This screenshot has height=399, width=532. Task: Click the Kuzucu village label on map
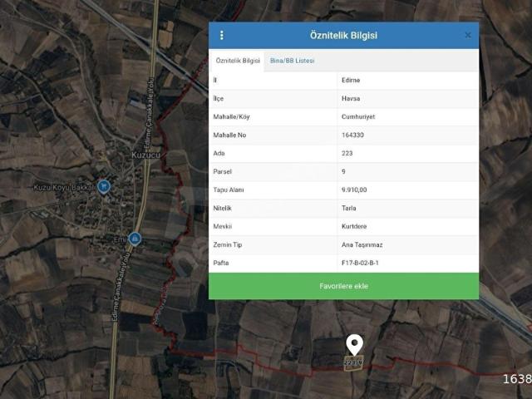(x=146, y=155)
